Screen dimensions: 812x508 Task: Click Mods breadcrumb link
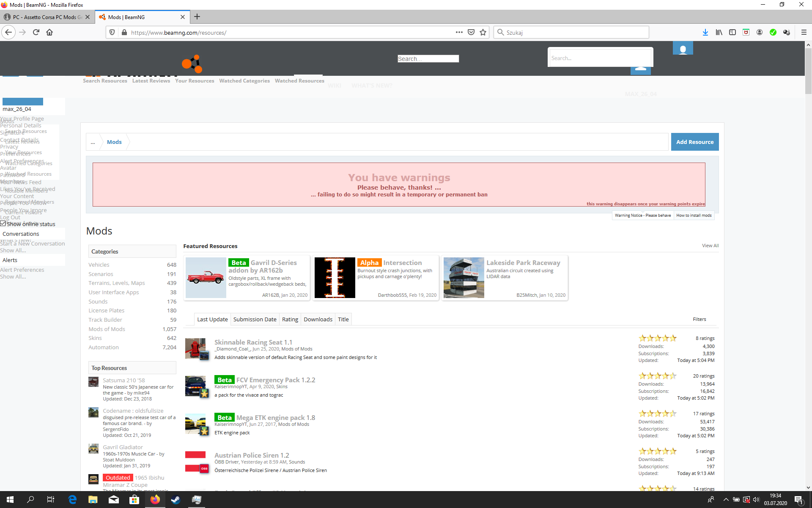[114, 142]
